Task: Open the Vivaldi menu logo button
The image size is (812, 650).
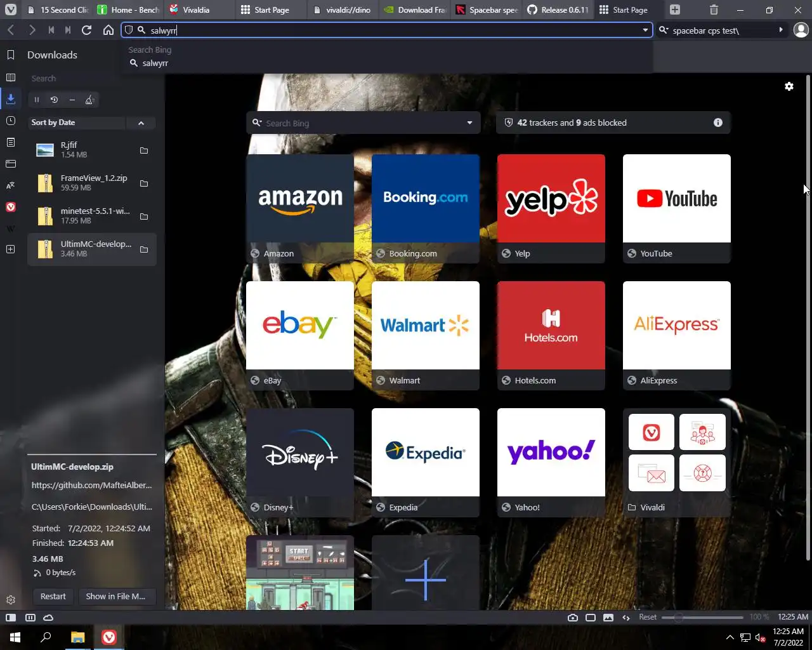Action: pos(11,10)
